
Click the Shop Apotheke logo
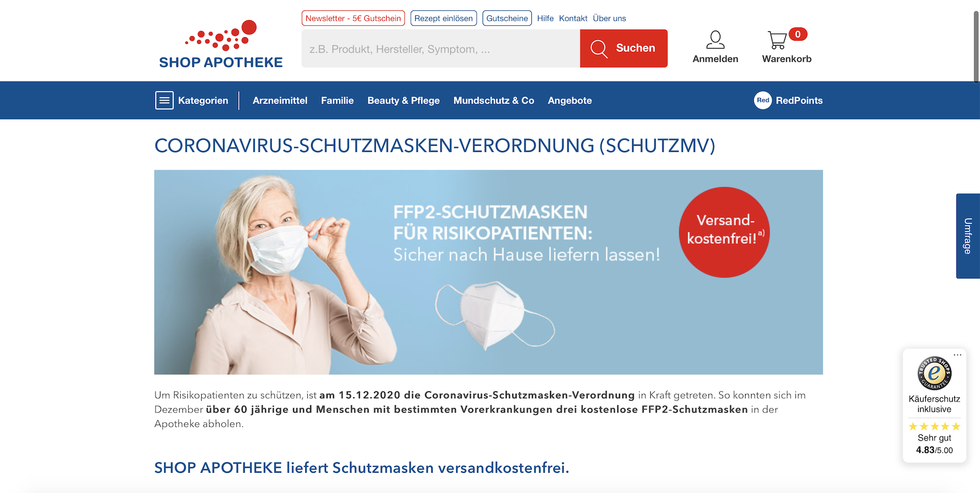[221, 44]
